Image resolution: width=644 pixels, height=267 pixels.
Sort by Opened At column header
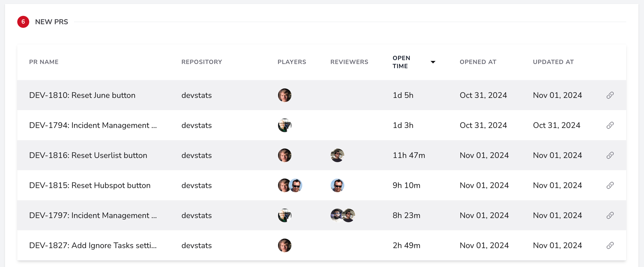pos(478,62)
